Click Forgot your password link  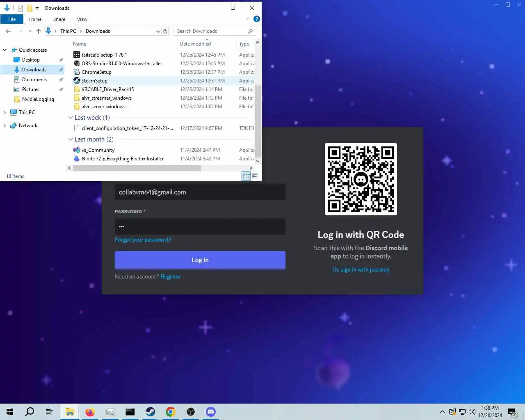pos(143,240)
